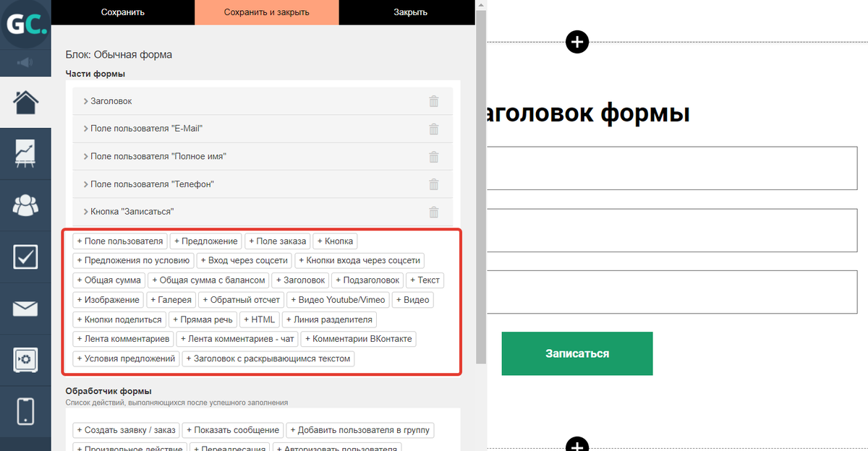Delete the Записаться button part
The image size is (868, 451).
(x=434, y=212)
